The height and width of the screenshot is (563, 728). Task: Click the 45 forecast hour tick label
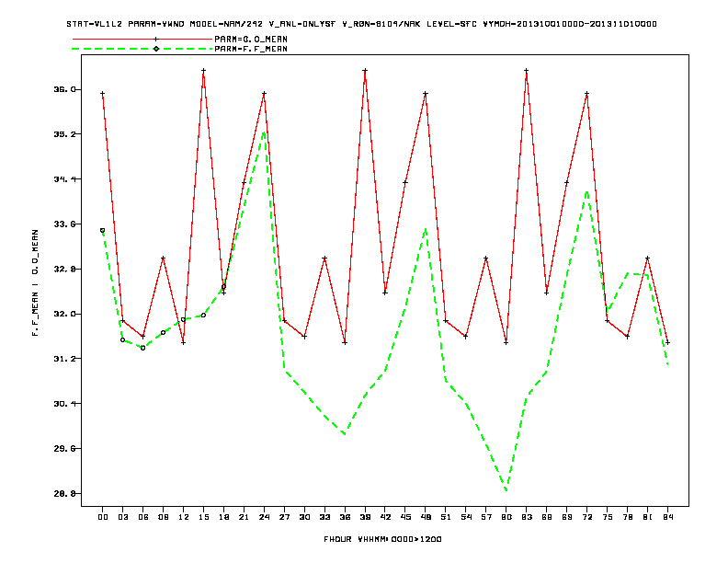(x=405, y=517)
